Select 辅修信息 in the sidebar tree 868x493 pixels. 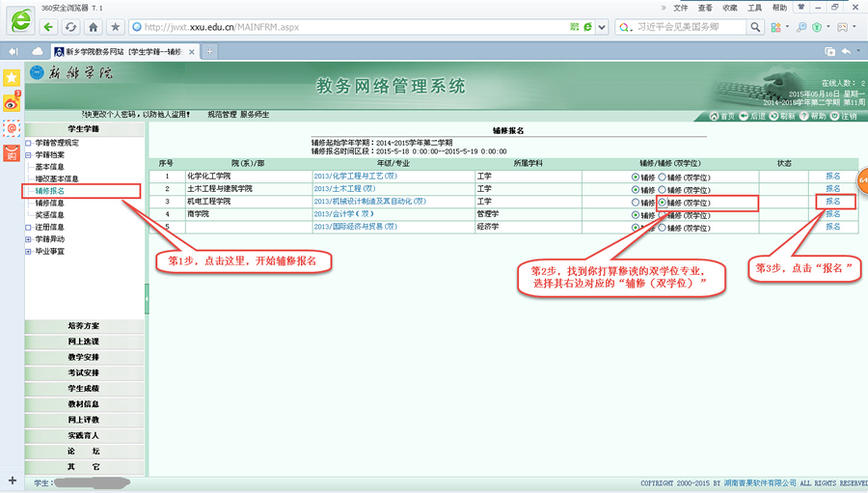pos(50,204)
